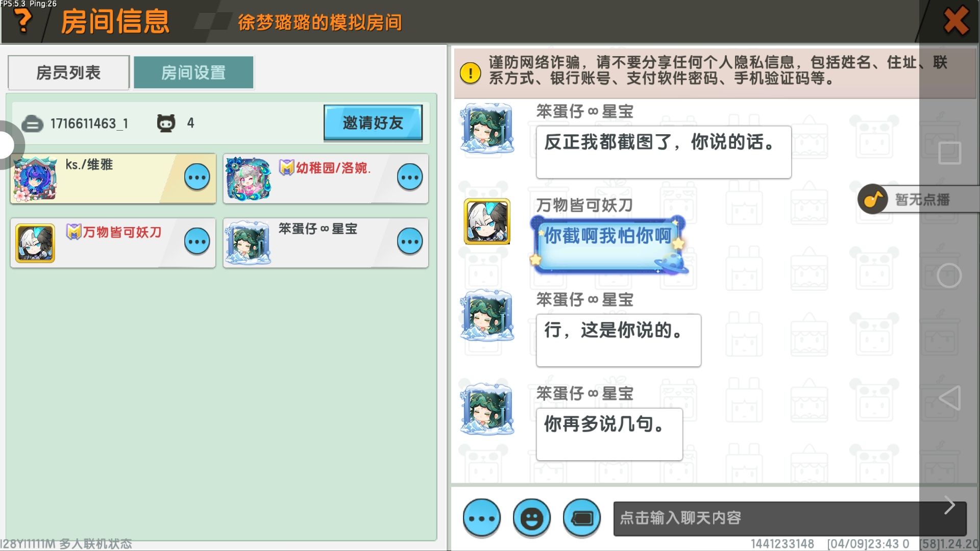980x551 pixels.
Task: Click 万物皆可妖刀 avatar in chat
Action: 487,221
